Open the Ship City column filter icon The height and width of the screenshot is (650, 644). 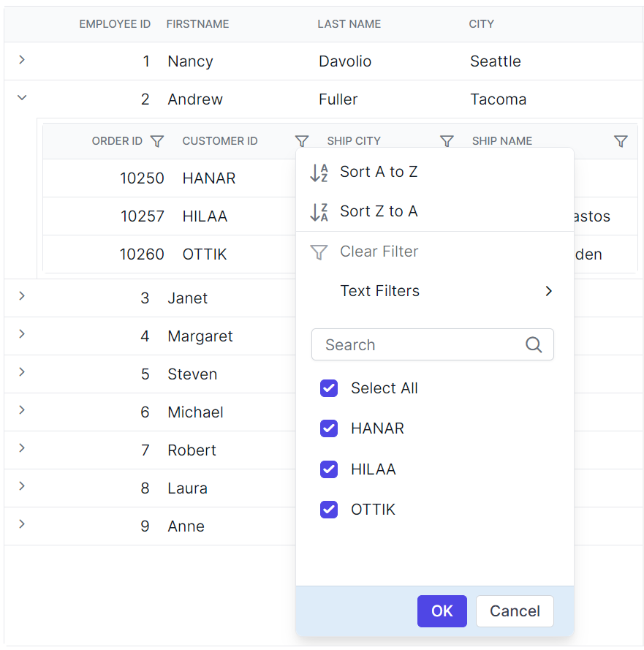tap(447, 141)
